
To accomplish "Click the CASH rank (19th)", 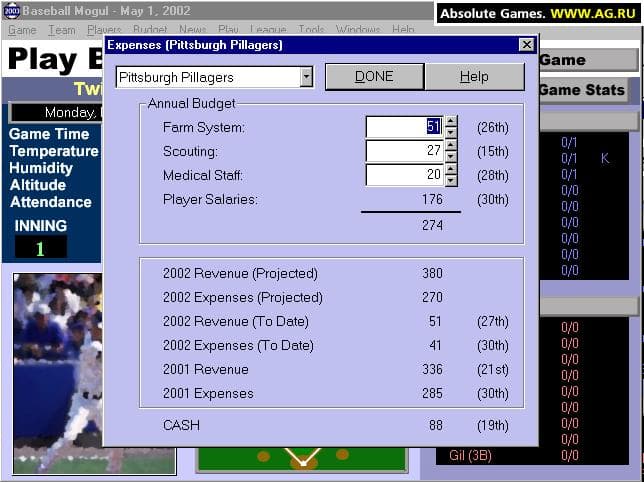I will tap(493, 425).
